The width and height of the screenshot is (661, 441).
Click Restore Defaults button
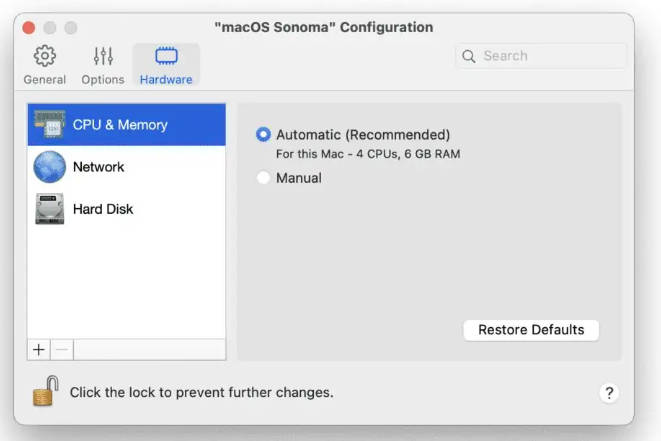(531, 330)
